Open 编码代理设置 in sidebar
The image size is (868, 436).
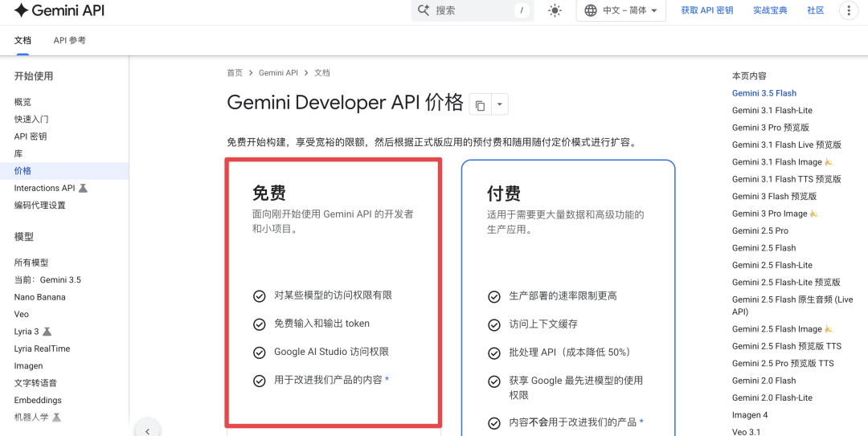pos(40,206)
